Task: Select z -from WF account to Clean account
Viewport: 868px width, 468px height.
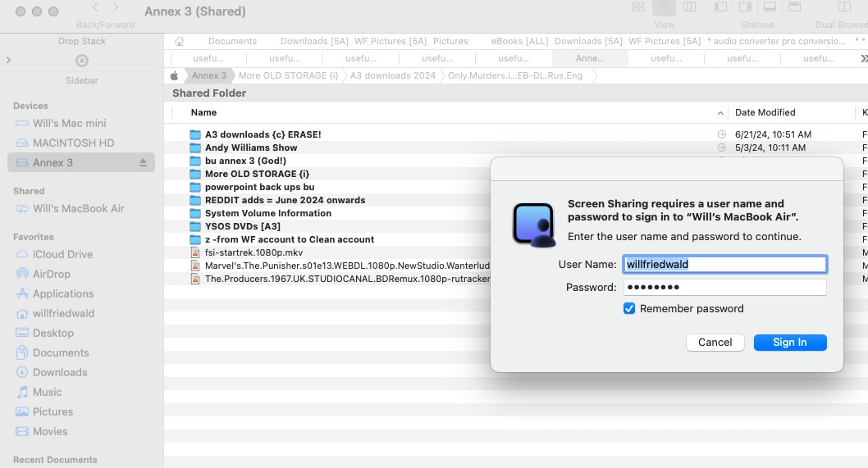Action: pos(290,239)
